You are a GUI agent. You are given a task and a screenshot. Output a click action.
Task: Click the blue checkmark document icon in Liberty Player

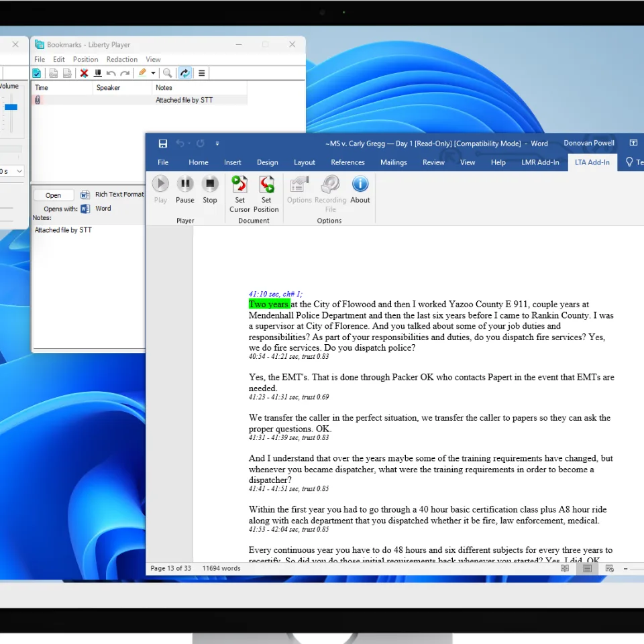pyautogui.click(x=36, y=73)
